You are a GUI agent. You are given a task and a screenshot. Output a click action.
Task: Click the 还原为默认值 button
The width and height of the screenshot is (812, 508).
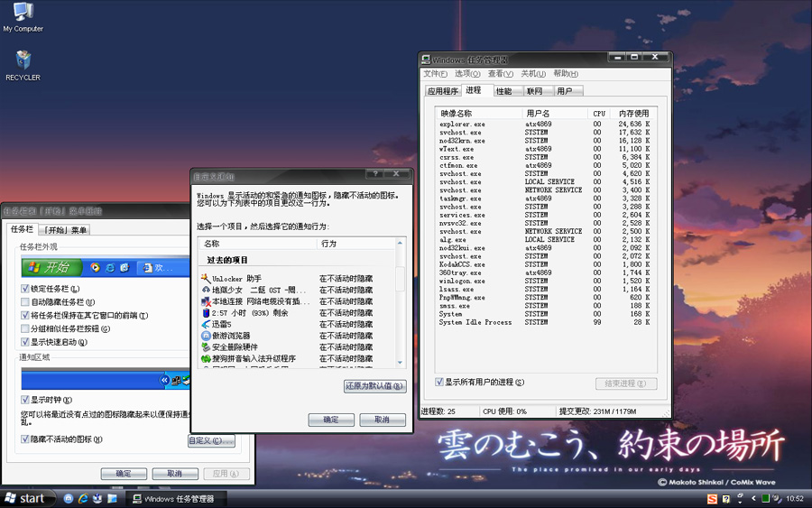(x=374, y=386)
